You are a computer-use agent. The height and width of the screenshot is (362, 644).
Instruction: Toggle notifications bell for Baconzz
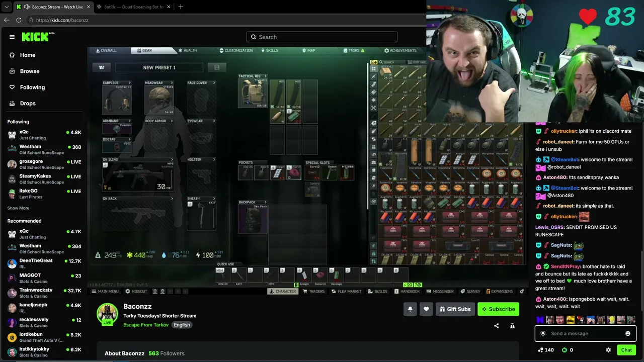pos(410,309)
